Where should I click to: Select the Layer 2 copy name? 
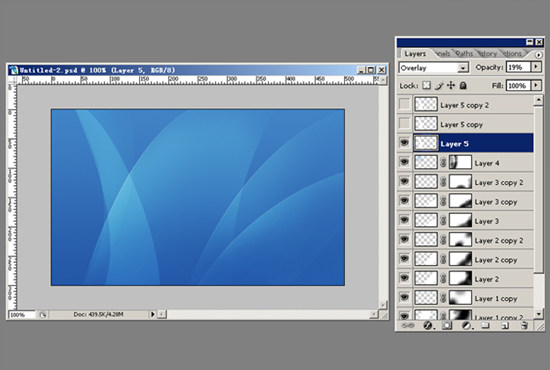pos(496,260)
